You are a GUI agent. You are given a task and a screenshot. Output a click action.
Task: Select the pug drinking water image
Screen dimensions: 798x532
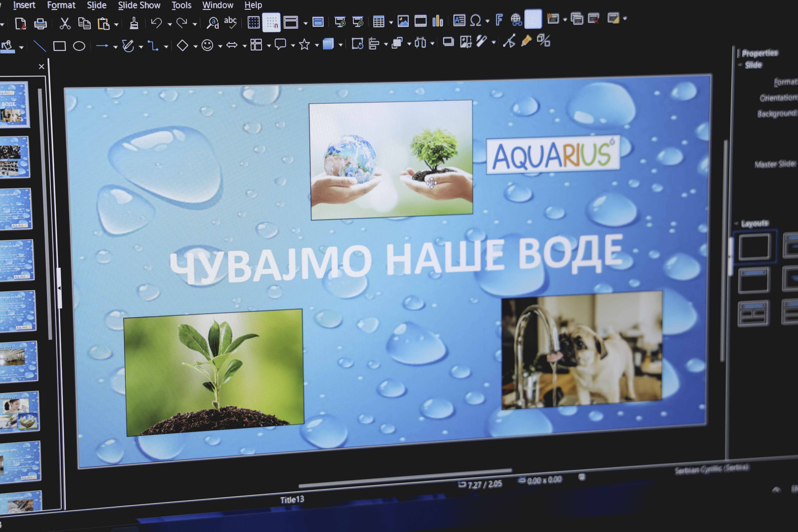[582, 350]
